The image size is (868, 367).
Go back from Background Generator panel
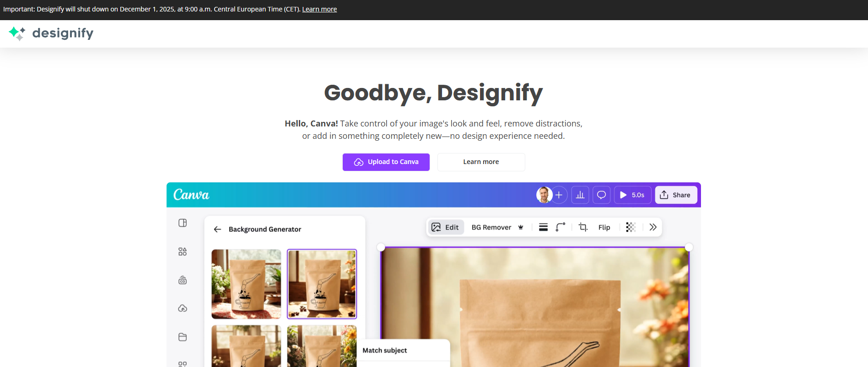click(218, 230)
